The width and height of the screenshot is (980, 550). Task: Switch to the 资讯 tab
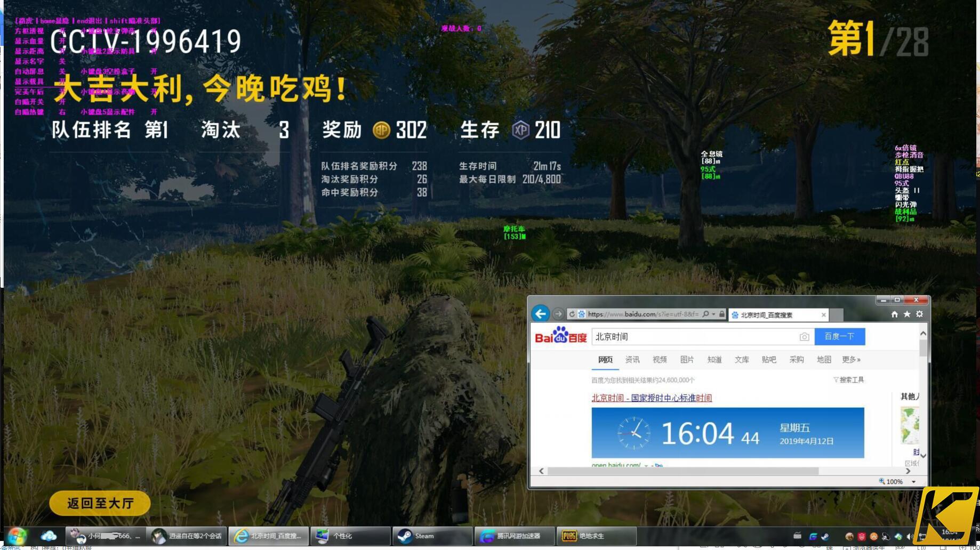click(632, 360)
